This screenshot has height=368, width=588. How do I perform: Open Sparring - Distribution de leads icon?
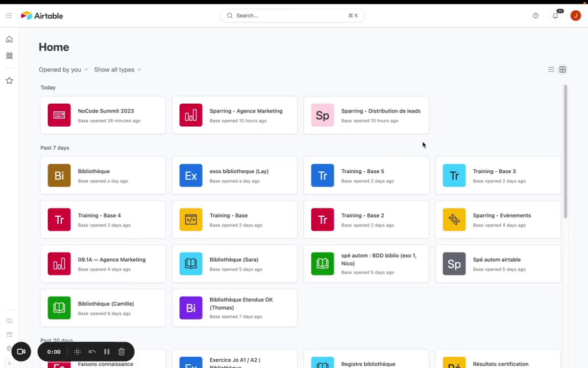pyautogui.click(x=323, y=115)
